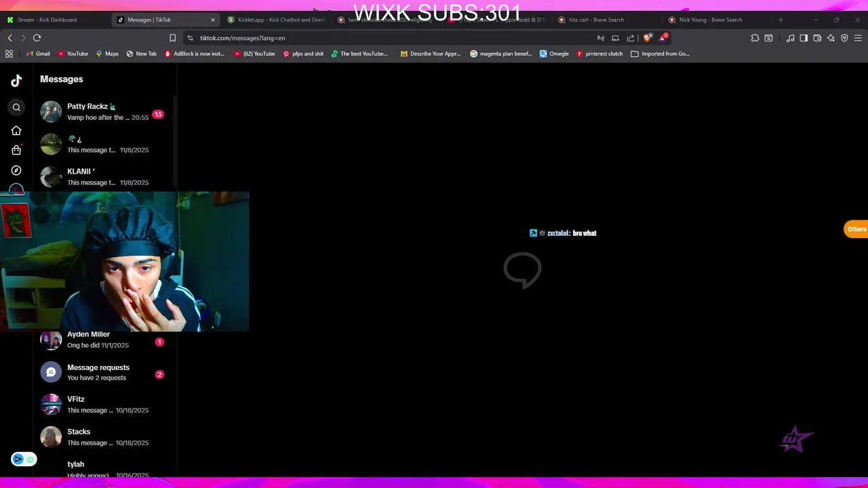Open the Describe Your Appr... bookmark
Viewport: 868px width, 488px height.
coord(431,54)
